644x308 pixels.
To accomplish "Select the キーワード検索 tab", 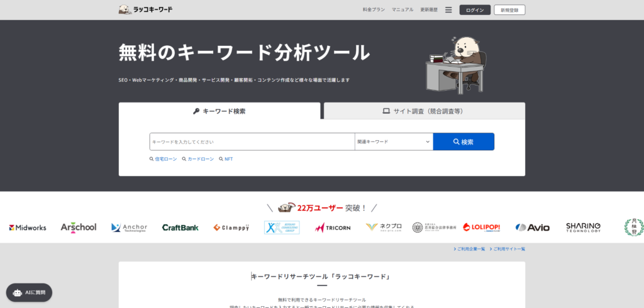I will click(x=219, y=111).
